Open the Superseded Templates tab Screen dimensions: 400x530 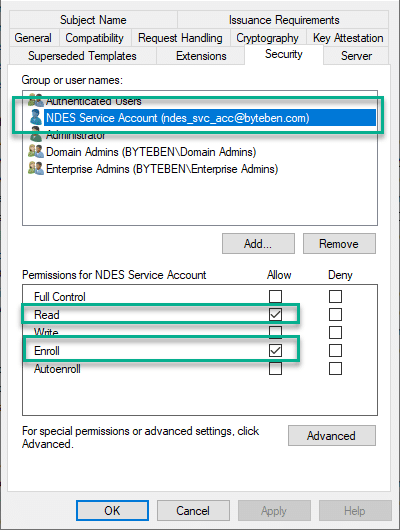tap(83, 56)
